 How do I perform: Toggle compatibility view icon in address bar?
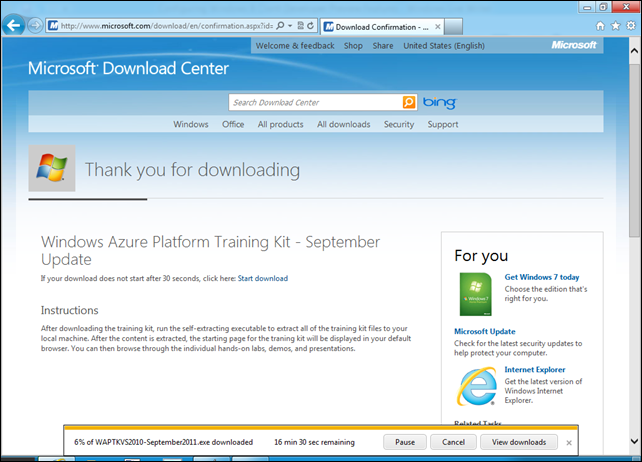click(x=301, y=26)
